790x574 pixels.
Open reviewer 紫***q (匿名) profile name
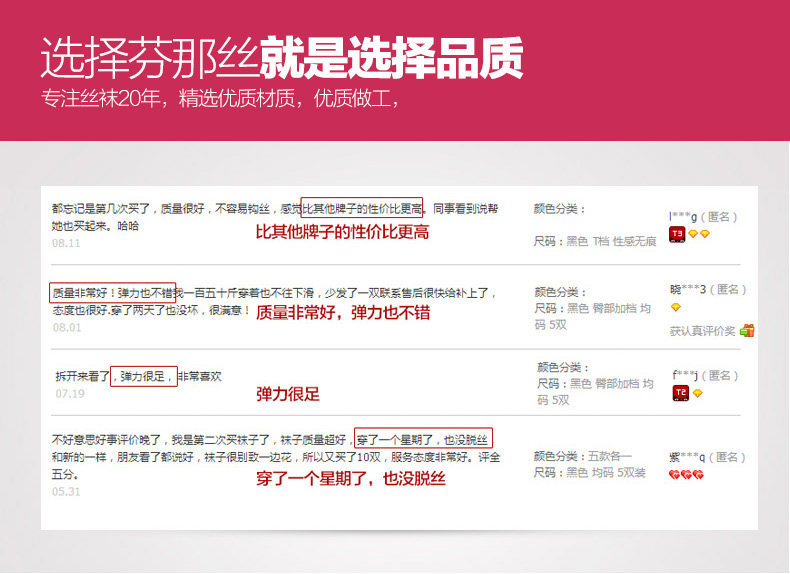tap(707, 457)
